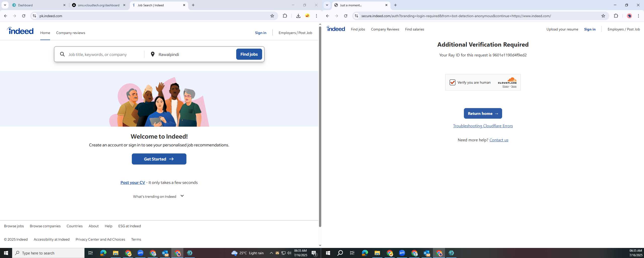The height and width of the screenshot is (258, 644).
Task: Close the oms.vcloudtech.org tab
Action: 124,5
